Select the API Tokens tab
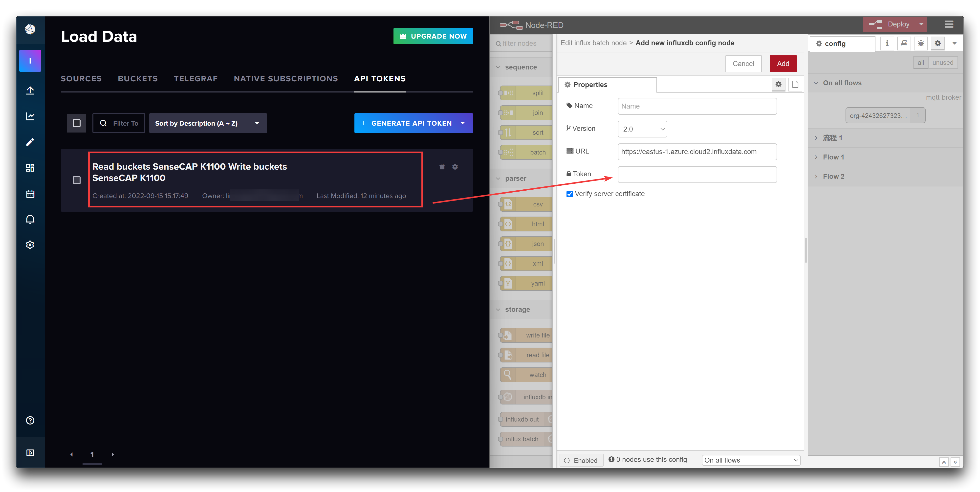The width and height of the screenshot is (980, 492). [380, 79]
